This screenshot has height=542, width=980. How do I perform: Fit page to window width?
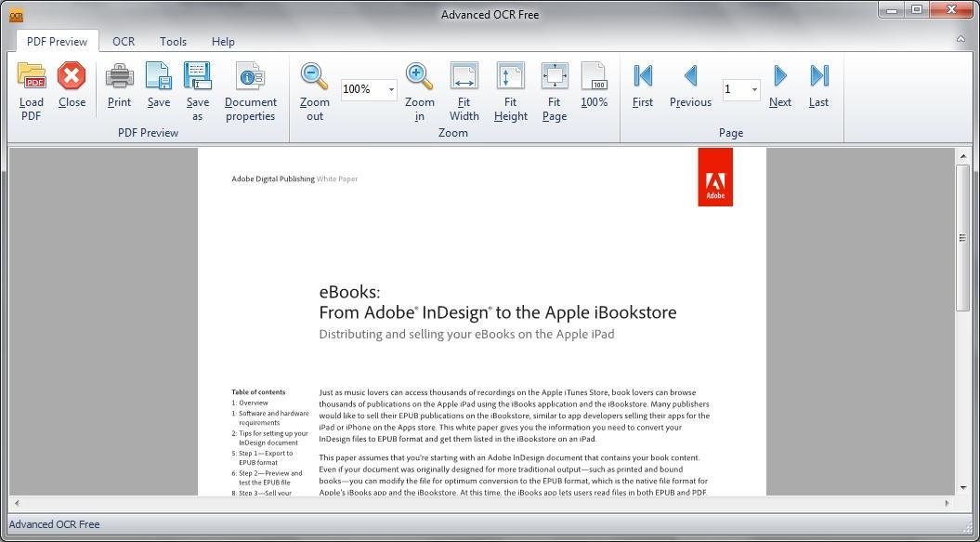click(x=464, y=89)
